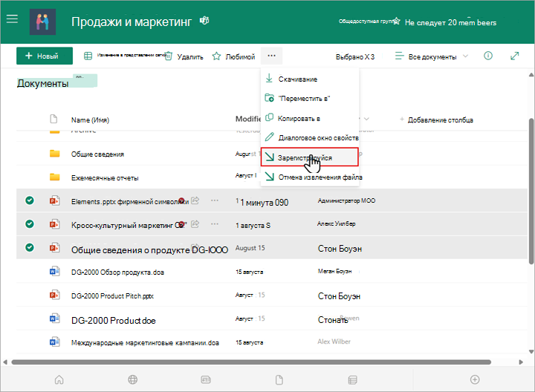Choose "Переместить в" from the menu

310,99
